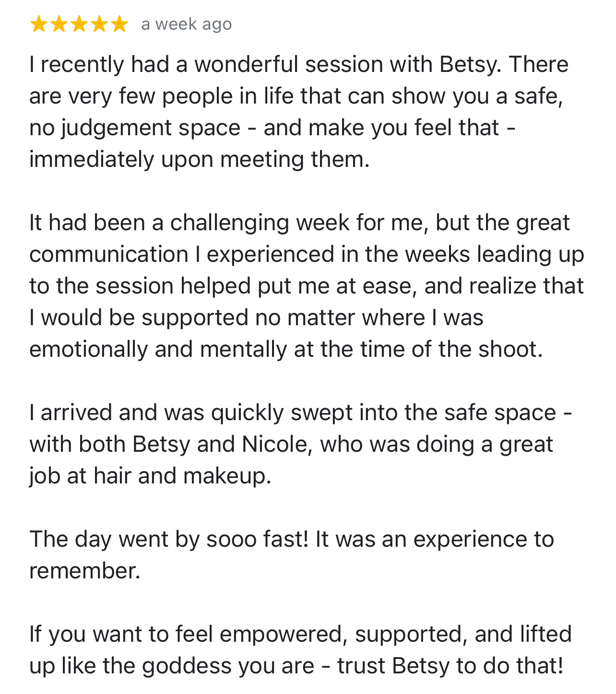
Task: Click the third gold star in the rating
Action: [x=79, y=24]
